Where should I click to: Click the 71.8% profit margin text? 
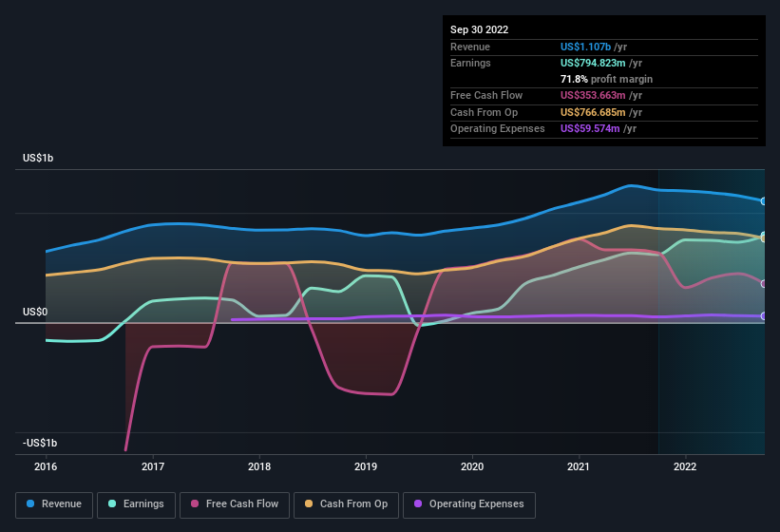point(606,79)
